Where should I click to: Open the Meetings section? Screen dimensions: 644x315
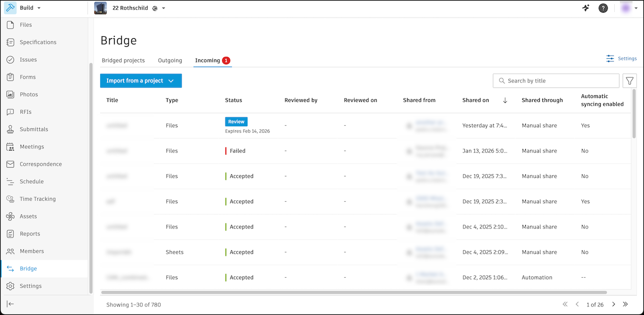pyautogui.click(x=30, y=146)
